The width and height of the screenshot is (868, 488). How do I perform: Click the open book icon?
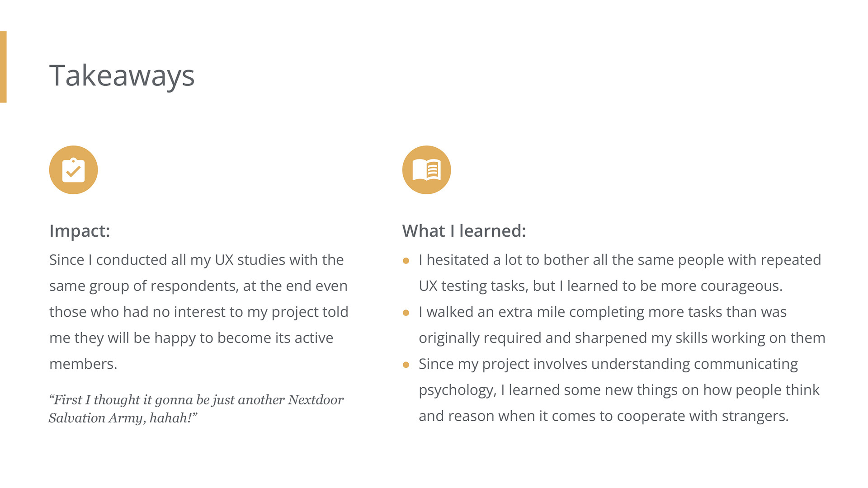426,170
